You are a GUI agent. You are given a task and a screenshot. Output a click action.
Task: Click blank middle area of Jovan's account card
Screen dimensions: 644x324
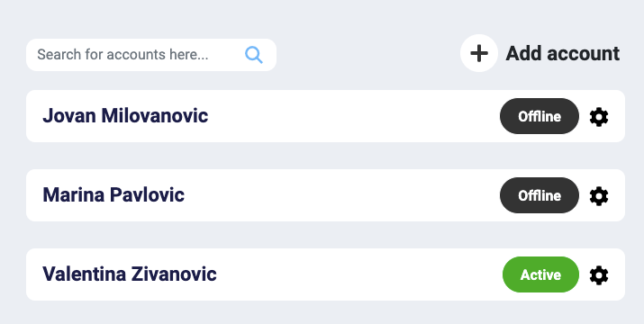353,116
